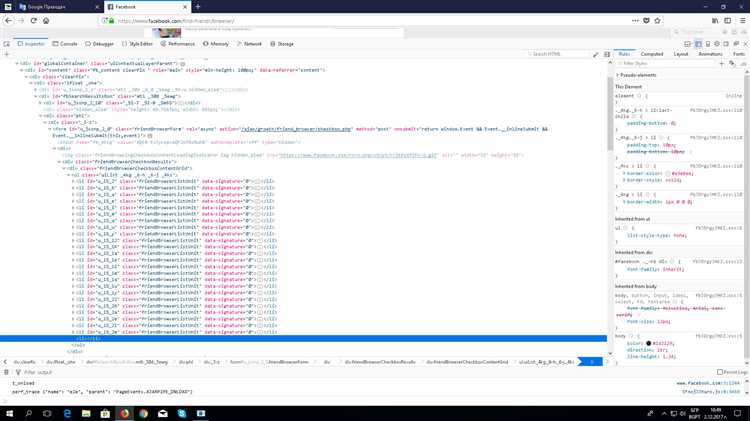Collapse the FriendBrowserCheckboxResults div node

tap(59, 162)
